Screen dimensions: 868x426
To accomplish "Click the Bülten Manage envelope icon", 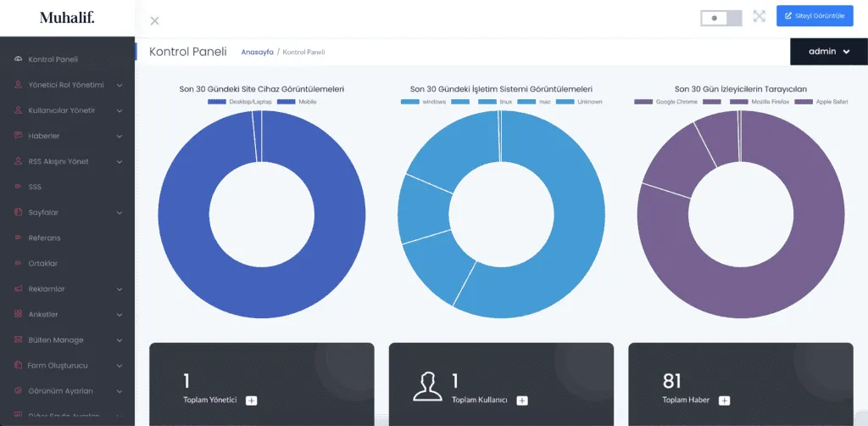I will tap(19, 339).
